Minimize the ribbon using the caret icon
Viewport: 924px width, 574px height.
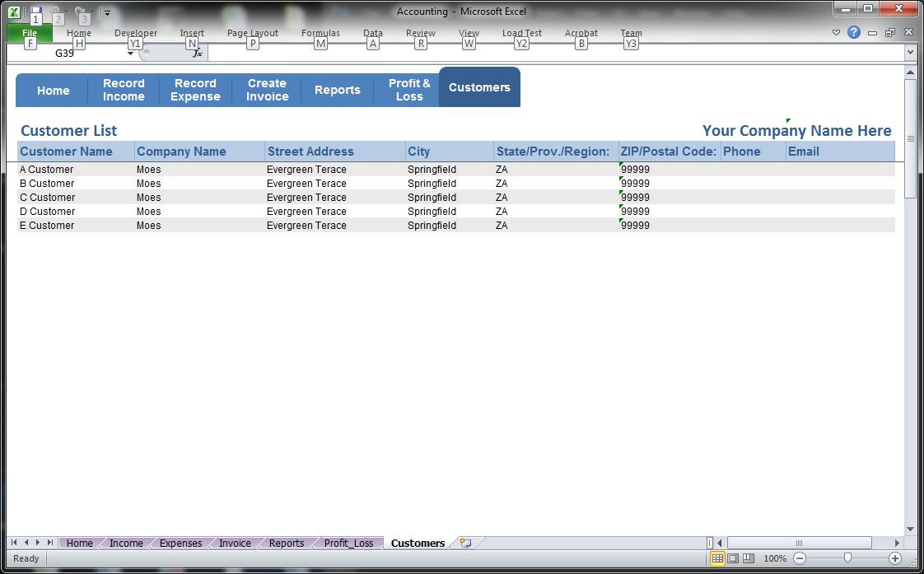coord(836,33)
